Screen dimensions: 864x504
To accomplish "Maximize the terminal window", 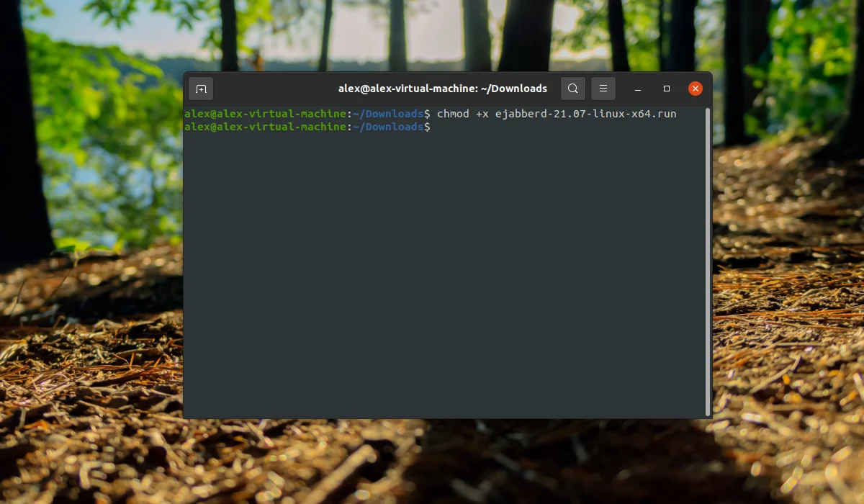I will coord(667,89).
